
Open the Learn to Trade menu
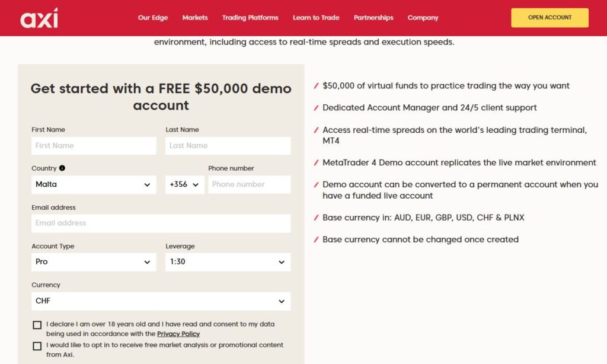(316, 18)
